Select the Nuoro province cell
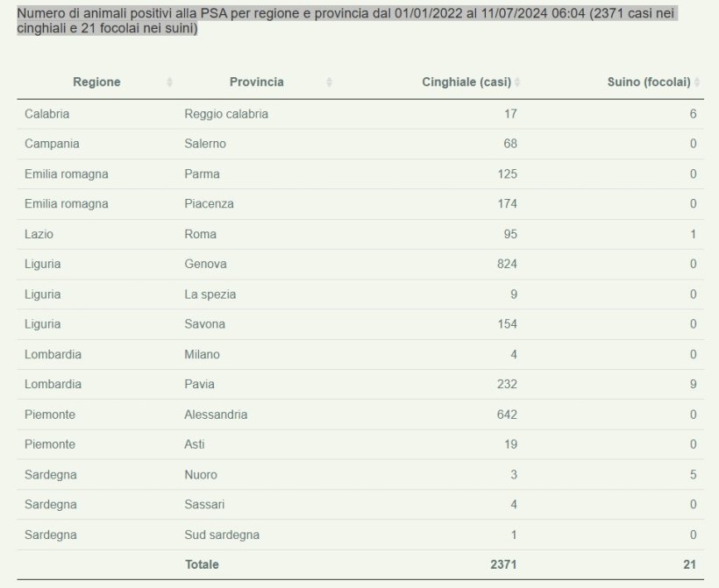This screenshot has height=588, width=719. click(x=201, y=475)
